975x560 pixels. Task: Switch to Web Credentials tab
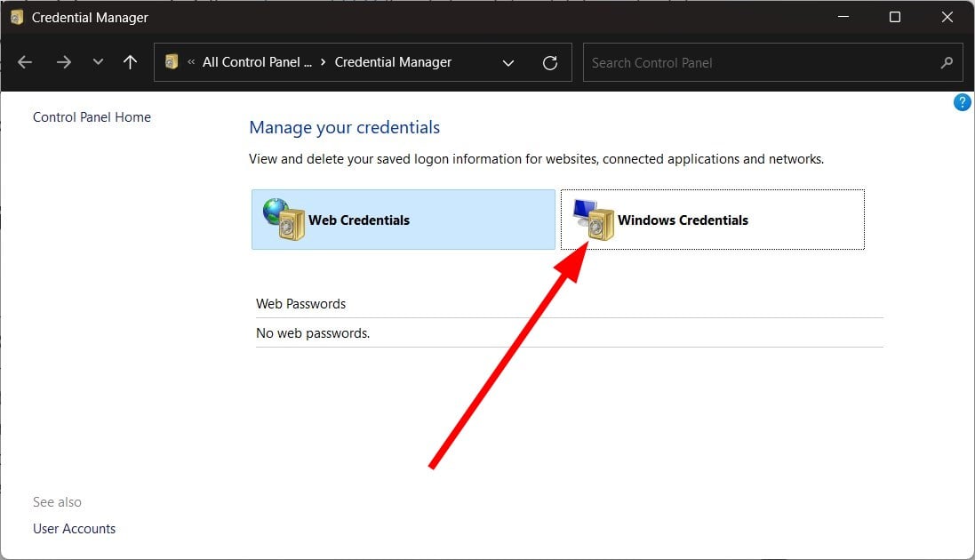(x=358, y=220)
